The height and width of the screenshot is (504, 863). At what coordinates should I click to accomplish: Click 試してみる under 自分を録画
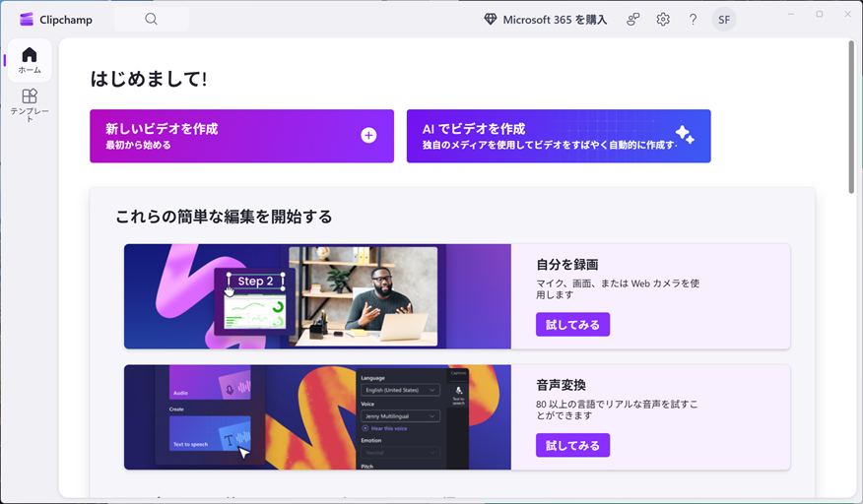pyautogui.click(x=572, y=325)
